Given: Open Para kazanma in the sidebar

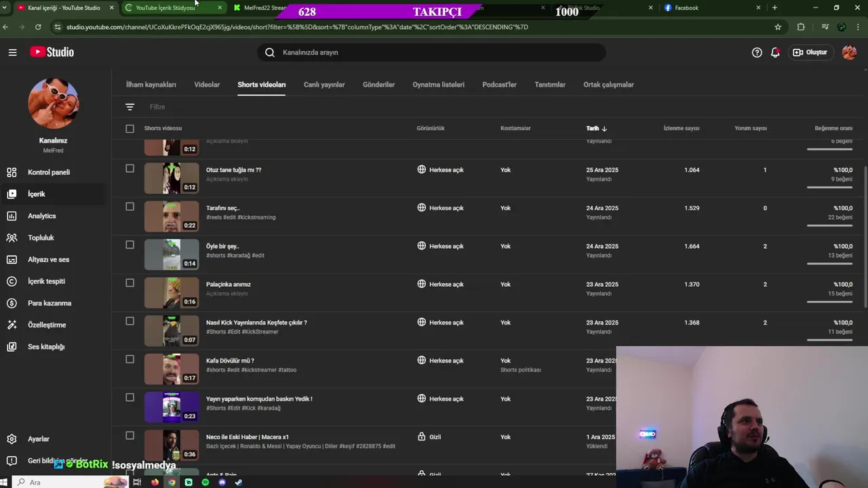Looking at the screenshot, I should (53, 303).
